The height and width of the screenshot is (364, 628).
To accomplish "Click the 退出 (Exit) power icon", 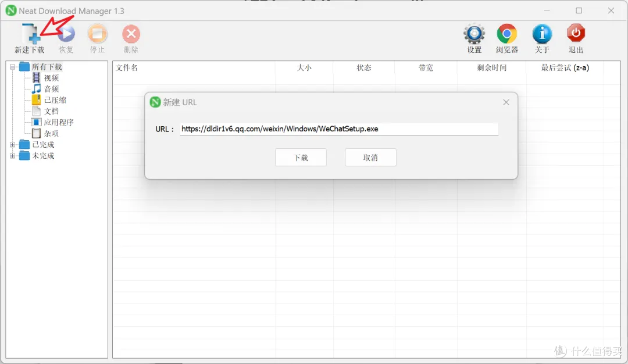I will coord(576,35).
